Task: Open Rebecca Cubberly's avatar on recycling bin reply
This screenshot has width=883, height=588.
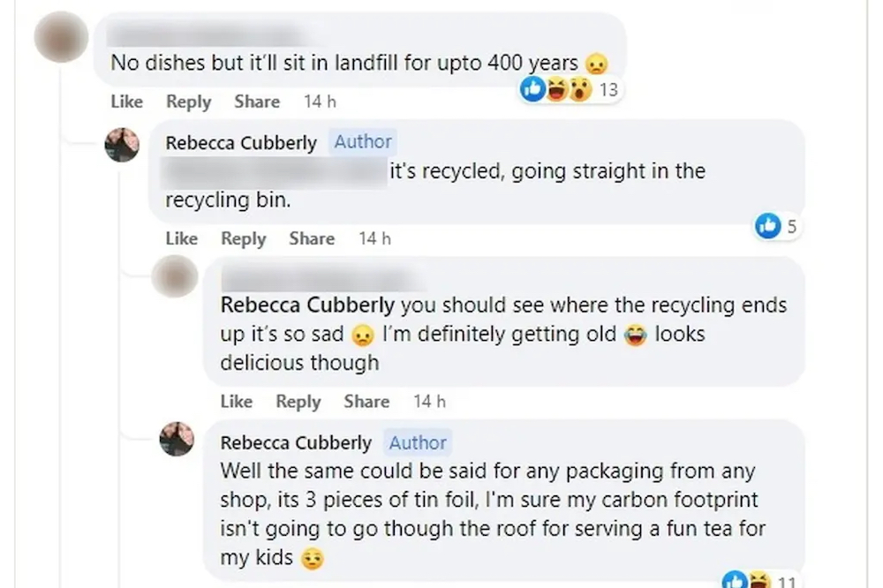Action: click(x=122, y=144)
